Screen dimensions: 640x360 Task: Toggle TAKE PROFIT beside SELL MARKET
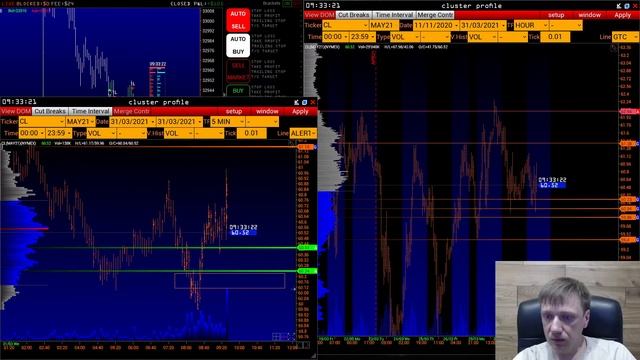click(x=266, y=67)
